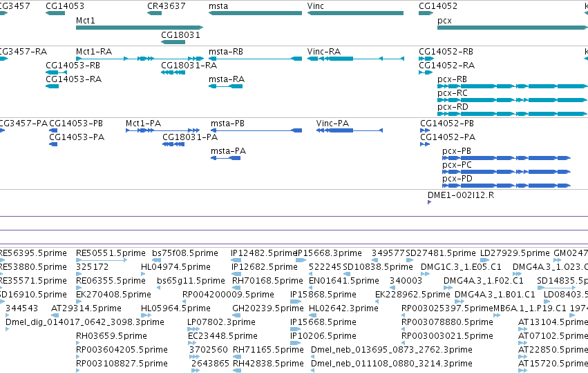The width and height of the screenshot is (588, 374).
Task: Select protein msta-PA feature
Action: pyautogui.click(x=225, y=158)
